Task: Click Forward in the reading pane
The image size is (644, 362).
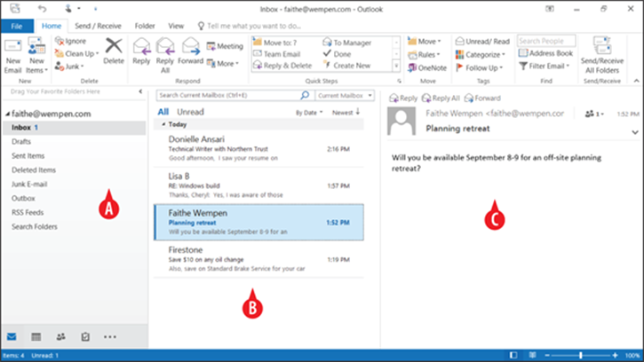Action: 482,98
